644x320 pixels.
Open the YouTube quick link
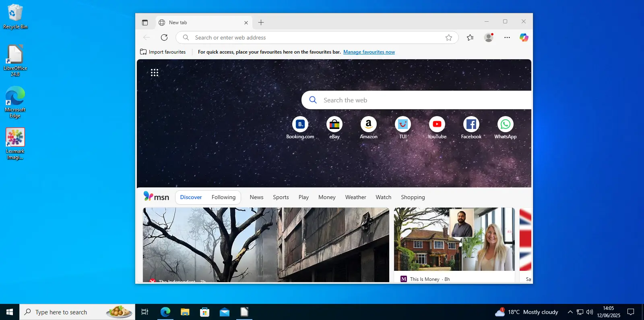437,125
